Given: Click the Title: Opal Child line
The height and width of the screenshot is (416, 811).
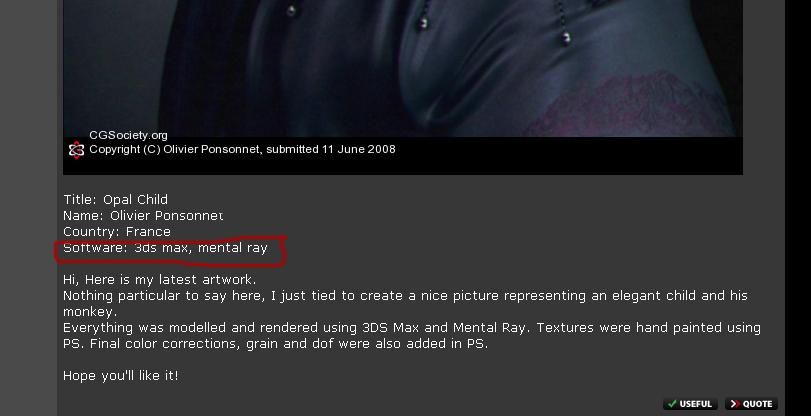Looking at the screenshot, I should (x=115, y=199).
